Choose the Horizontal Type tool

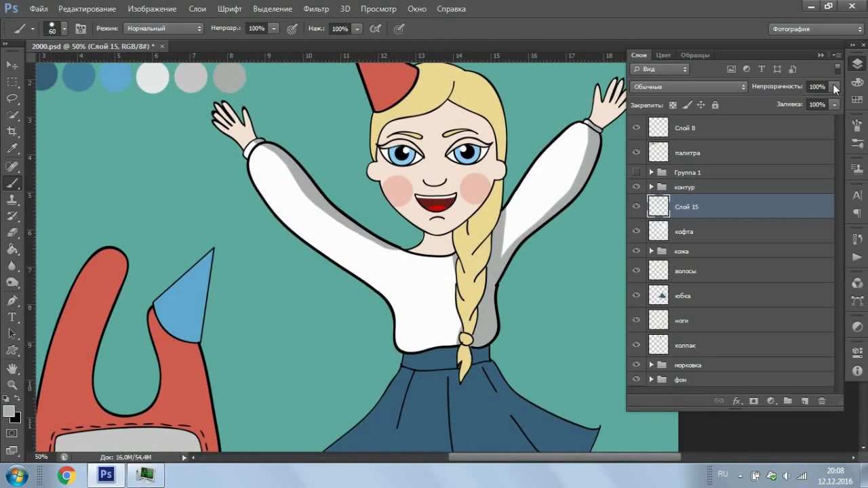click(12, 317)
